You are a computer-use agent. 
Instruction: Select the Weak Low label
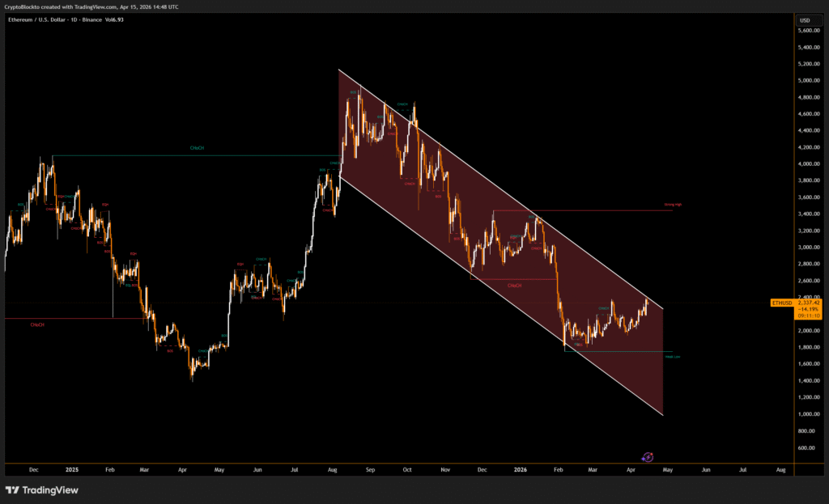click(x=671, y=356)
